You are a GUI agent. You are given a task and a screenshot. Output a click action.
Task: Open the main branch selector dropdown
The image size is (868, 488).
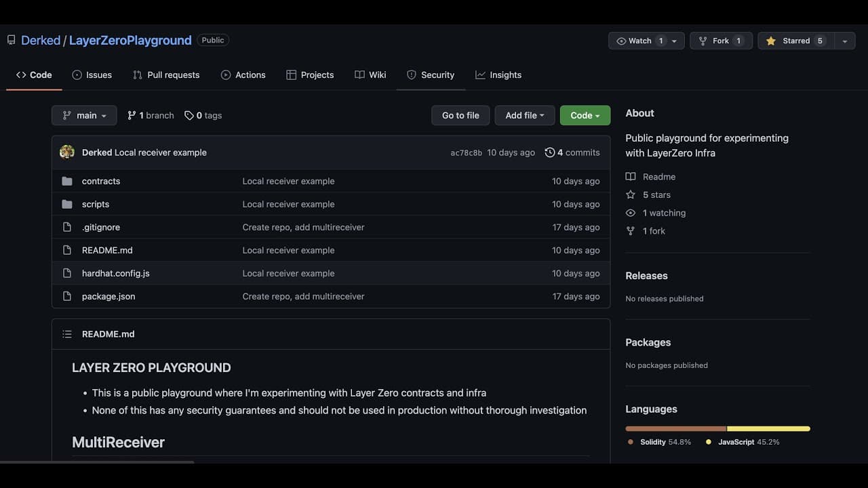(x=84, y=115)
